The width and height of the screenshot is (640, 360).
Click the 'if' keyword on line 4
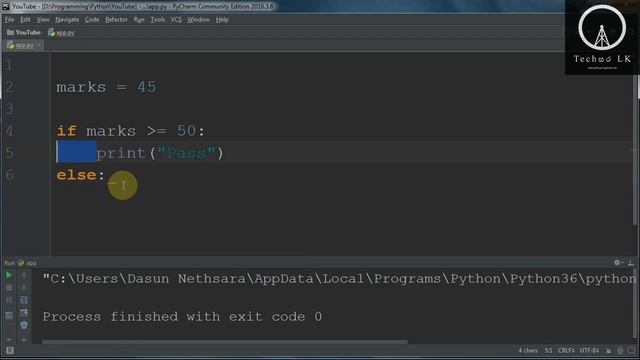[67, 131]
